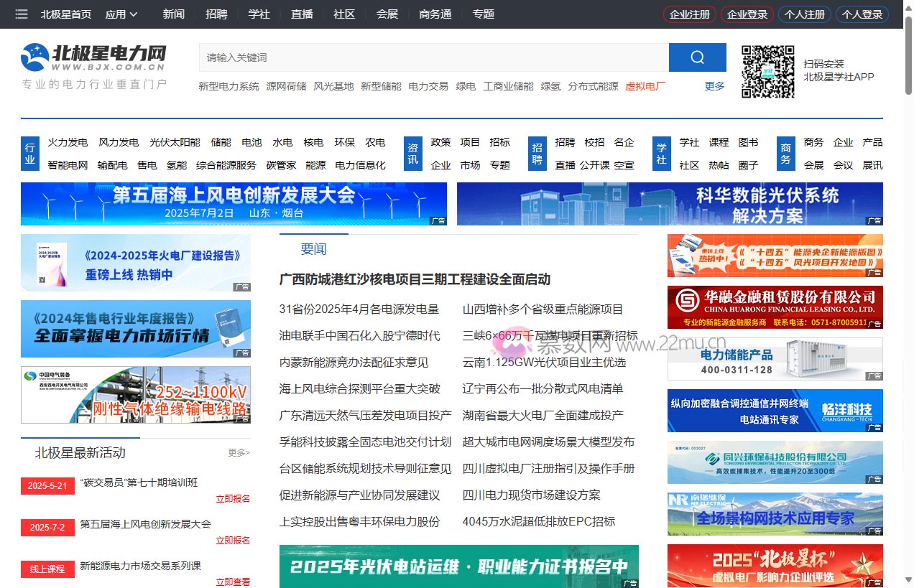Open the 虚拟电厂 keyword link
Screen dimensions: 914x588
tap(645, 85)
